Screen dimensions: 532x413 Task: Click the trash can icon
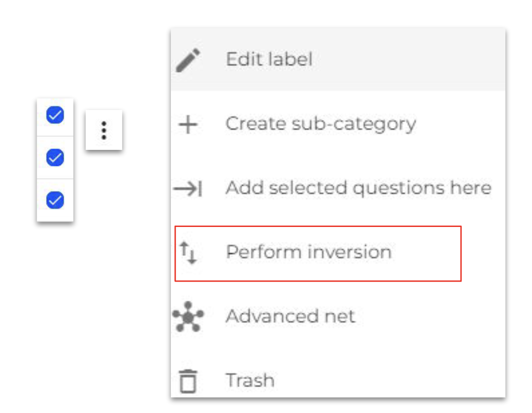click(188, 381)
